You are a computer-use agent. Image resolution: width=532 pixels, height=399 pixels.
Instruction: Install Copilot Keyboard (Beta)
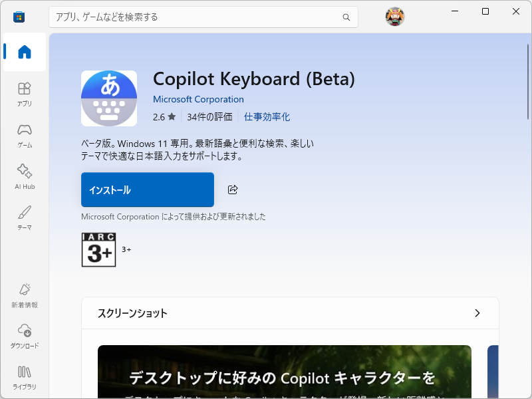(147, 190)
